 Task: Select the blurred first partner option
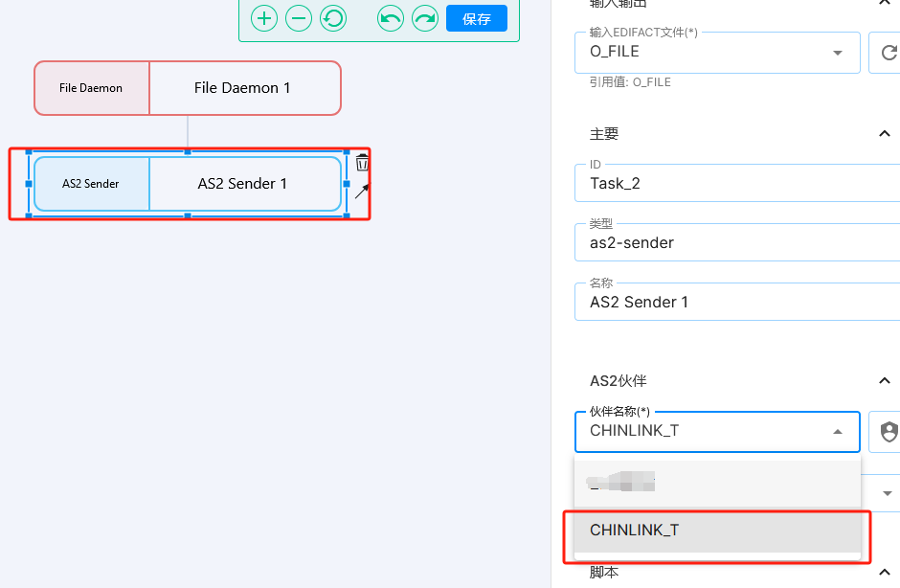point(716,483)
